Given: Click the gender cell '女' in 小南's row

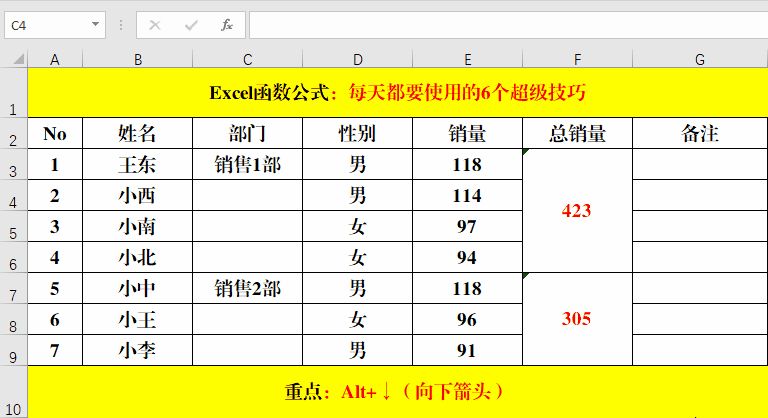Looking at the screenshot, I should pyautogui.click(x=358, y=226).
